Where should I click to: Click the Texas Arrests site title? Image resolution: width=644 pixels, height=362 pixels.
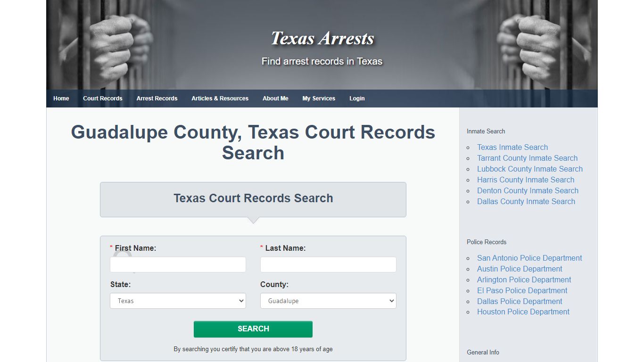click(322, 38)
